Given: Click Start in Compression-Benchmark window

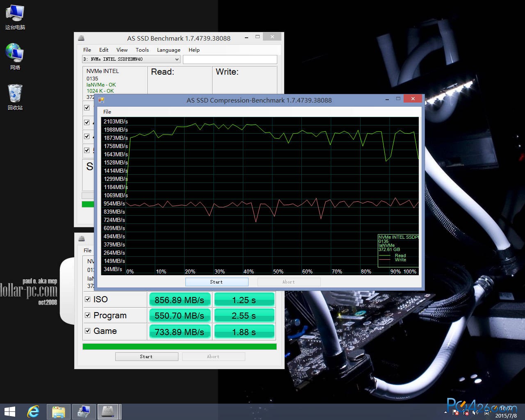Looking at the screenshot, I should coord(217,282).
